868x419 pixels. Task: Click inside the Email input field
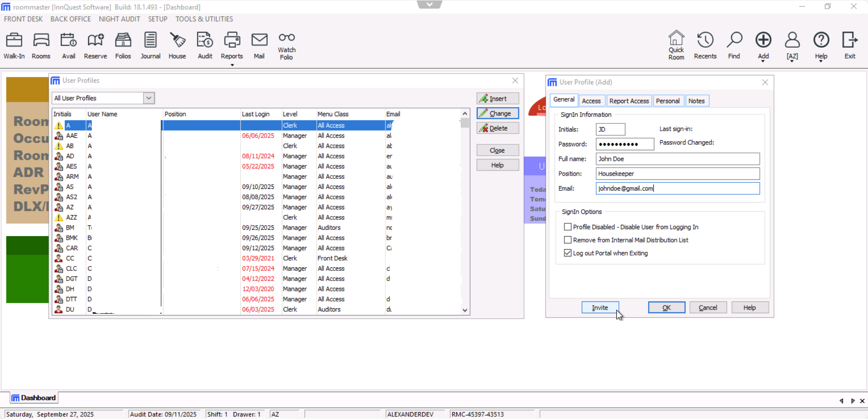677,188
